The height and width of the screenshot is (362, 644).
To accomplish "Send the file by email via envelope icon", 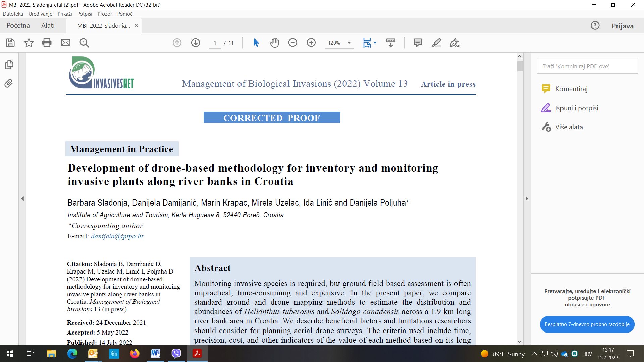I will point(66,43).
